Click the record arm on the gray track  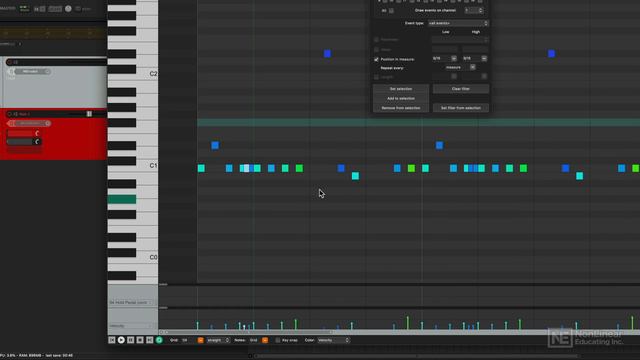click(9, 62)
